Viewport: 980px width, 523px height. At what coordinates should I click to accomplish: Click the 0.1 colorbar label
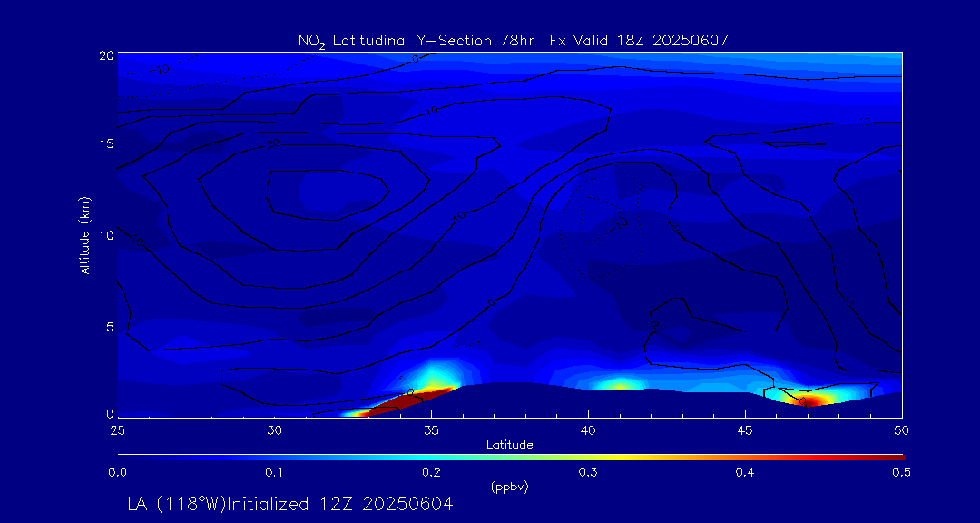click(x=274, y=473)
